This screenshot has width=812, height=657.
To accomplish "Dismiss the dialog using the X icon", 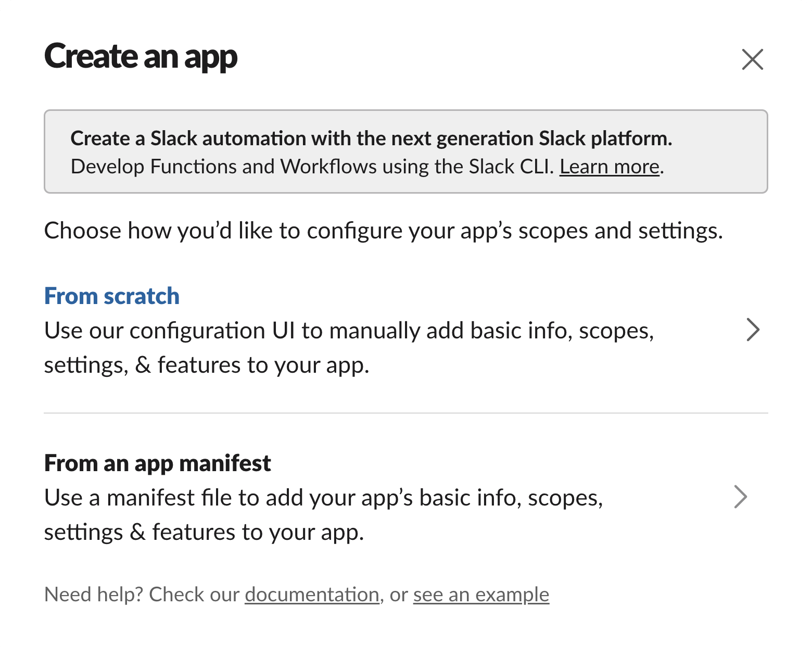I will point(752,59).
